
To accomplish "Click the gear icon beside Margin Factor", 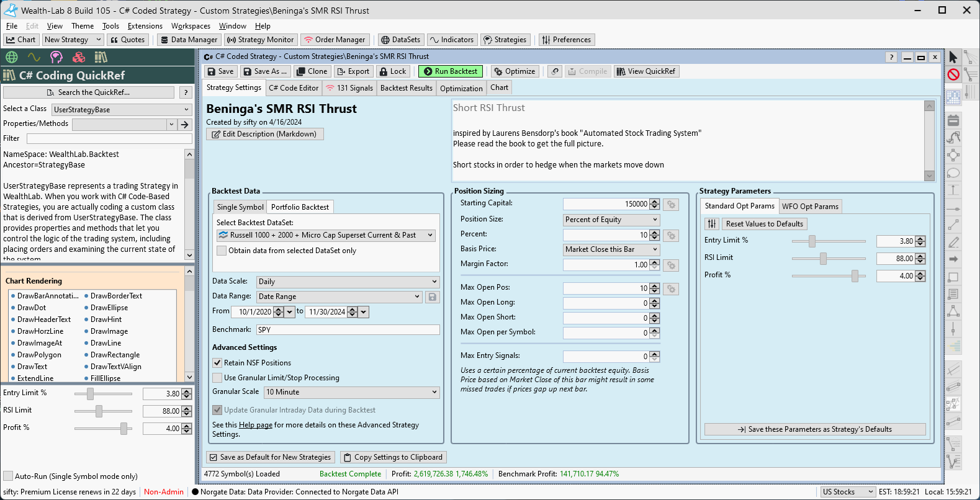I will [671, 265].
